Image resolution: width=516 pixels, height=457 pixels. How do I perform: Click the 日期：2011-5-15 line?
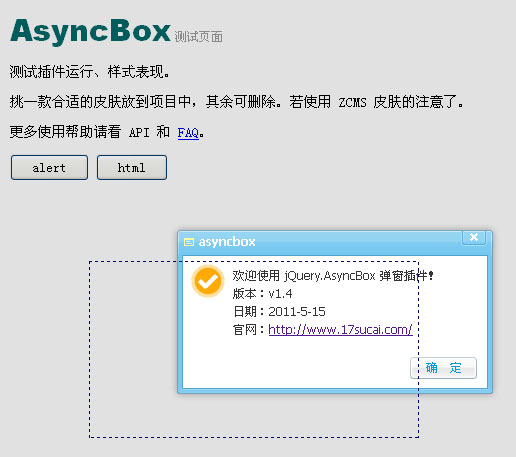point(279,312)
